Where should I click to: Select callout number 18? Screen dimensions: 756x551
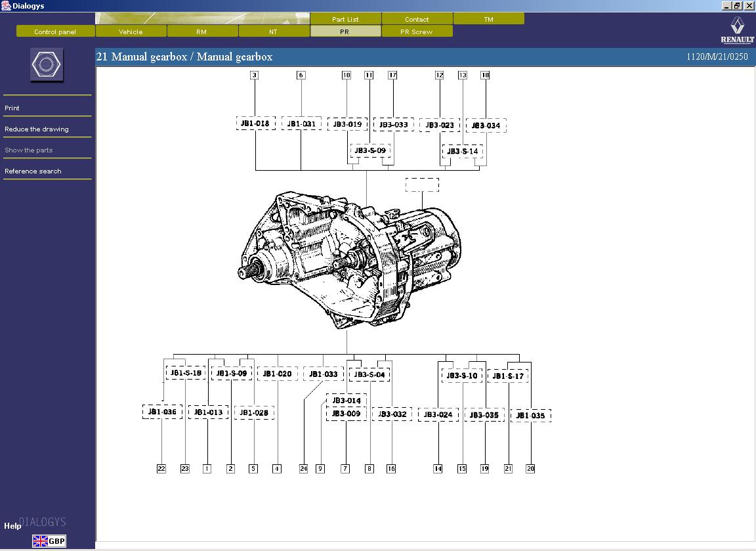click(x=485, y=75)
